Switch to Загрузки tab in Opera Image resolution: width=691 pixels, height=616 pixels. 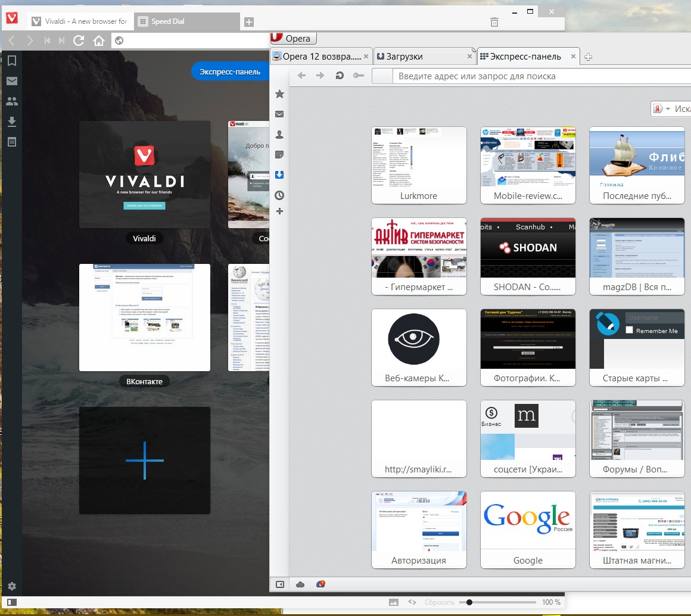click(424, 57)
